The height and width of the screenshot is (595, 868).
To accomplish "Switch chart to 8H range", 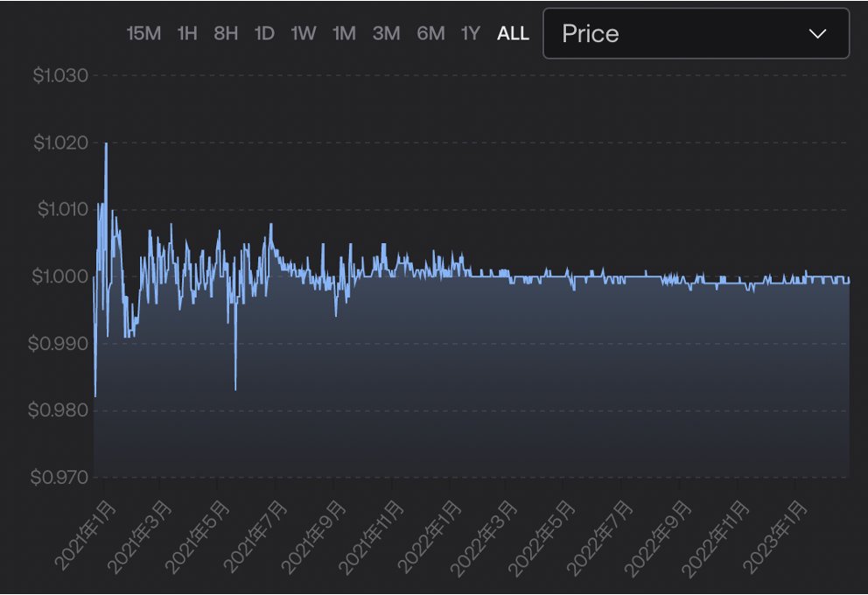I will (x=226, y=33).
